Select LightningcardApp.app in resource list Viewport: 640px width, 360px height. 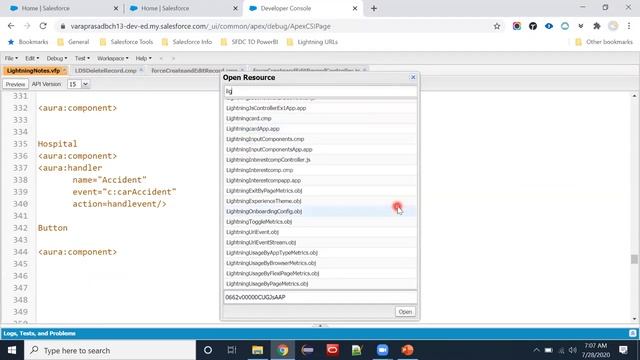click(320, 129)
